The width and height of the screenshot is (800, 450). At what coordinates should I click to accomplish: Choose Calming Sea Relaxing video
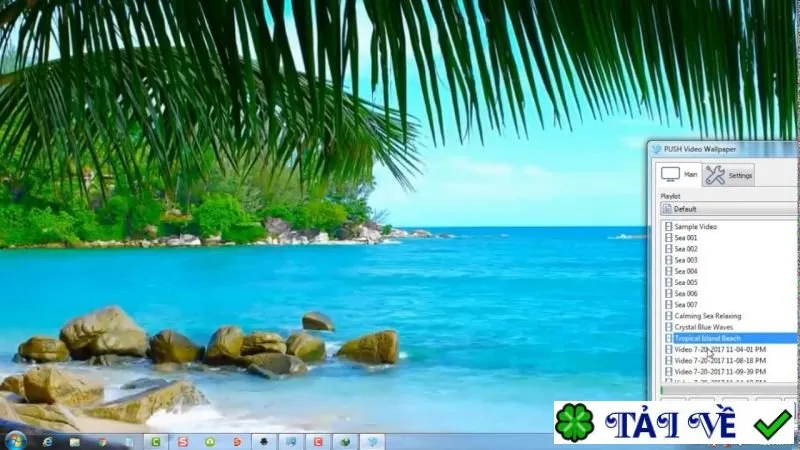tap(708, 316)
